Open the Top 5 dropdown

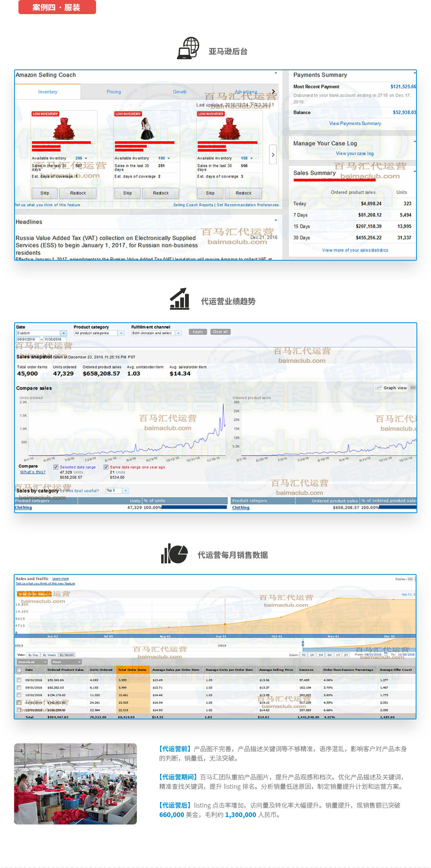tap(117, 490)
